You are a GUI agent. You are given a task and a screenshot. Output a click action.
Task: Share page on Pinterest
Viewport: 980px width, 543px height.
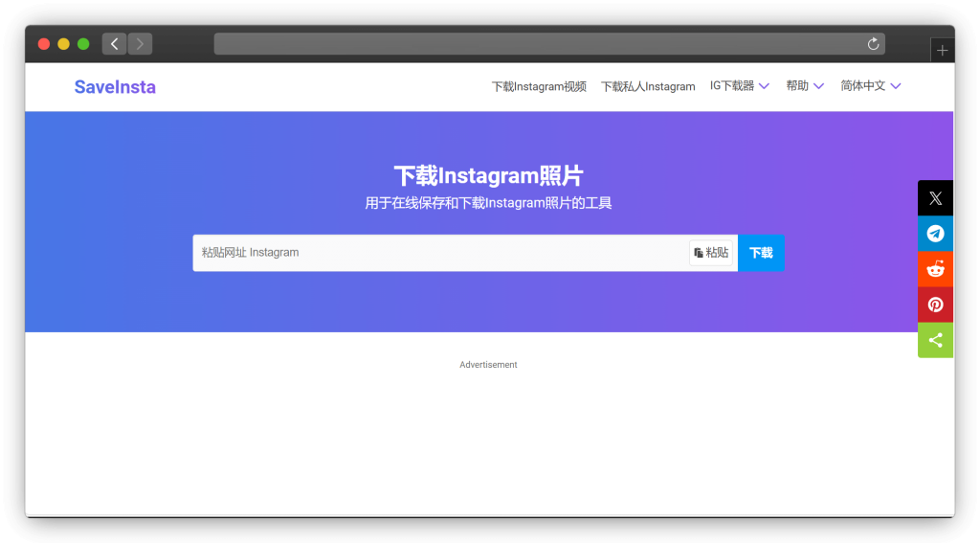[x=935, y=305]
